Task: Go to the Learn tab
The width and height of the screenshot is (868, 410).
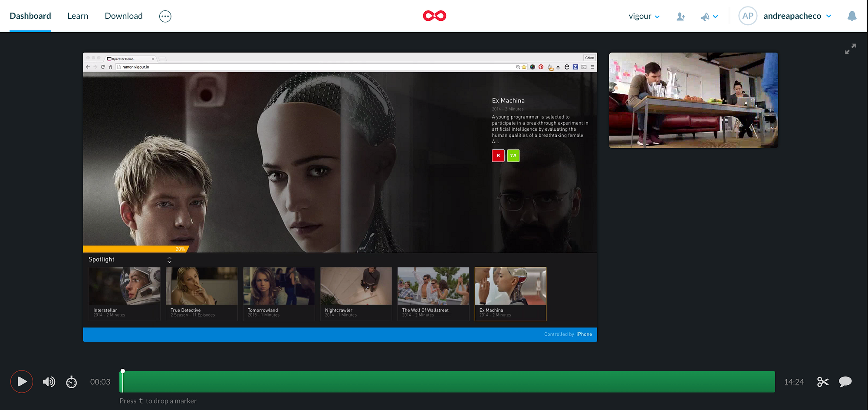Action: [78, 16]
